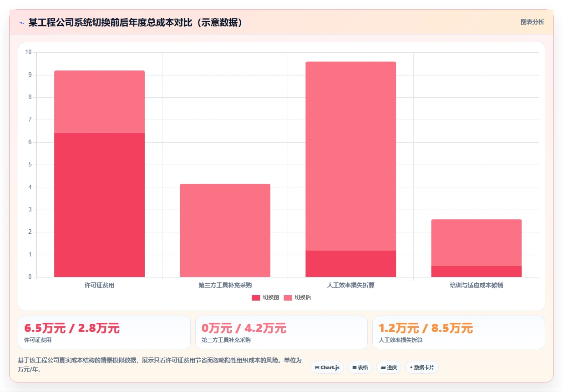Select the 进度 tag chip
Screen dimensions: 563x392
pos(389,367)
